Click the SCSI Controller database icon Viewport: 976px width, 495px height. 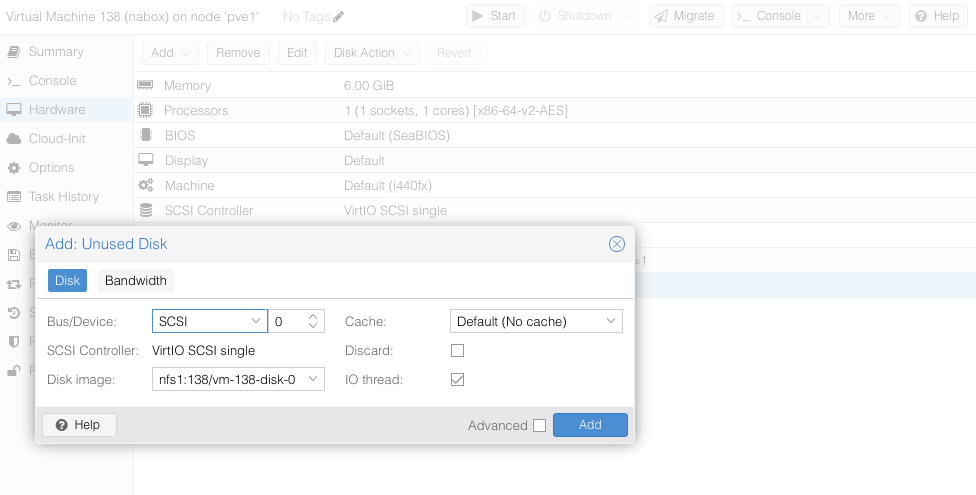[146, 210]
